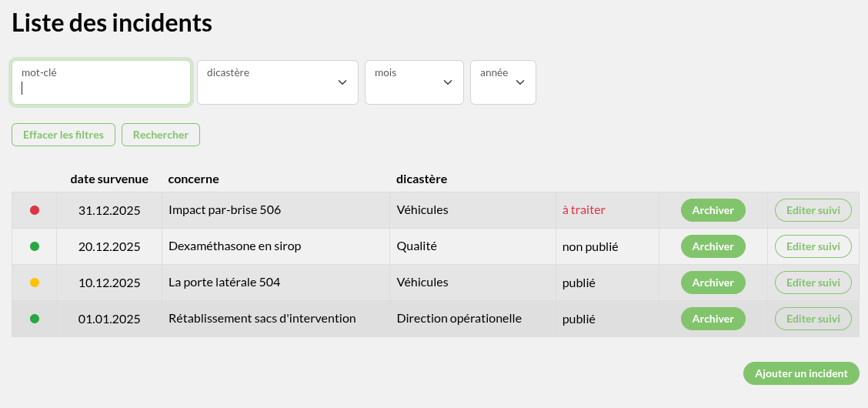Edit suivi for Impact par-brise 506
Image resolution: width=868 pixels, height=408 pixels.
click(x=813, y=210)
